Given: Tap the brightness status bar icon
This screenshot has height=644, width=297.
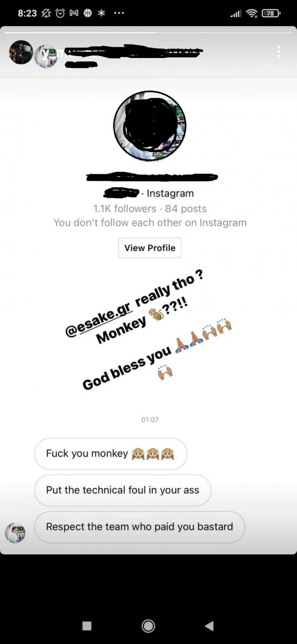Looking at the screenshot, I should coord(101,13).
